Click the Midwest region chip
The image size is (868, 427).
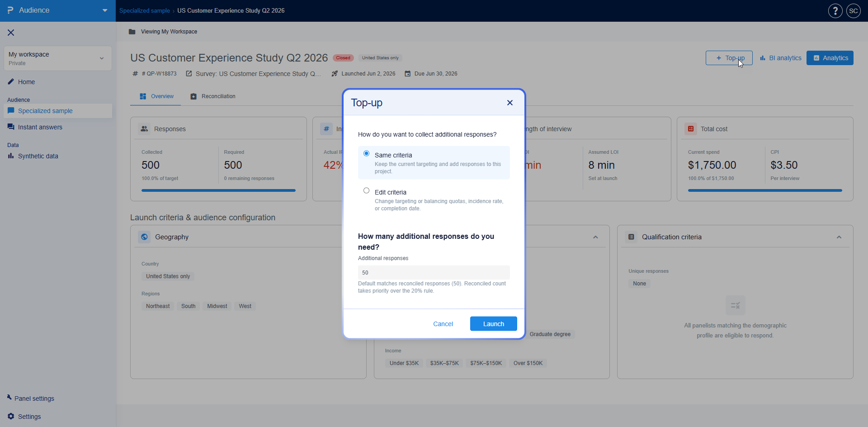(x=217, y=306)
